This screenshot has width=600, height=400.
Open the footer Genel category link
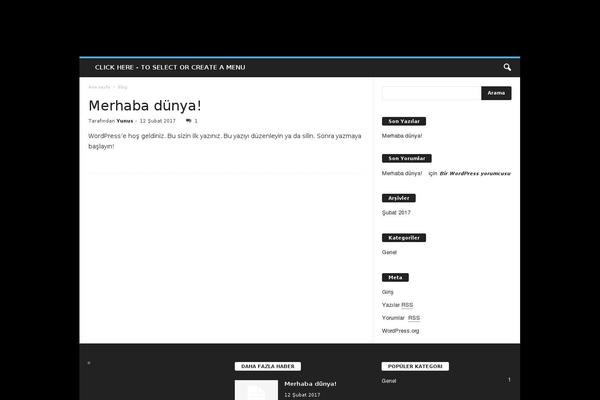pos(389,381)
